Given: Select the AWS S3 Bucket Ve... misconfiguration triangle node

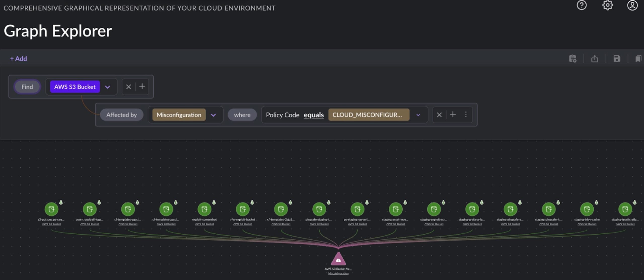Looking at the screenshot, I should pos(338,260).
